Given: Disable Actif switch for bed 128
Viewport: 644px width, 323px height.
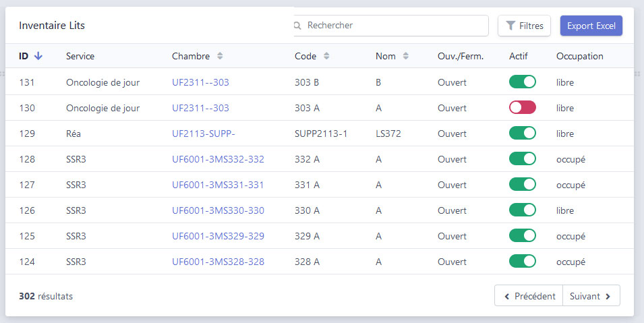Looking at the screenshot, I should pyautogui.click(x=523, y=158).
